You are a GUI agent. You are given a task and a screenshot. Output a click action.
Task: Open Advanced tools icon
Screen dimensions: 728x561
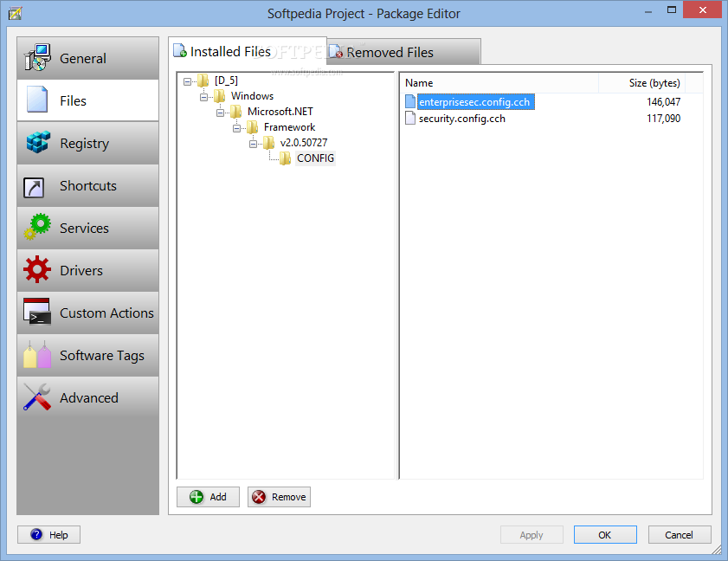pyautogui.click(x=37, y=397)
